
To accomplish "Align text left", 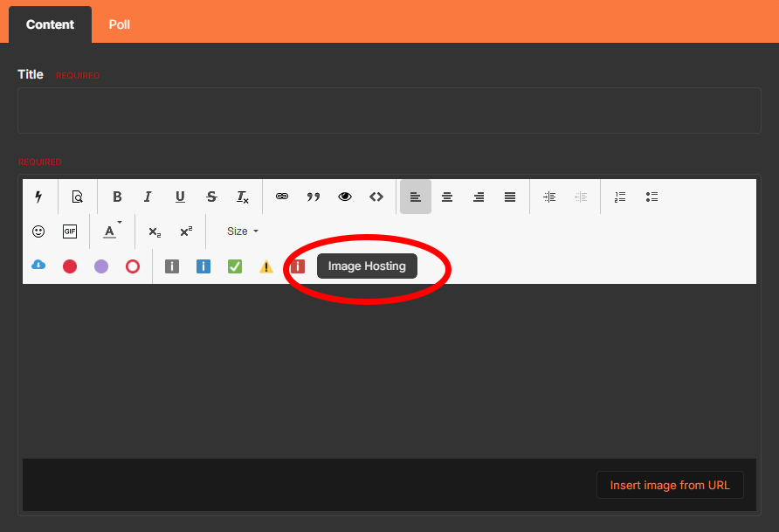I will 416,197.
